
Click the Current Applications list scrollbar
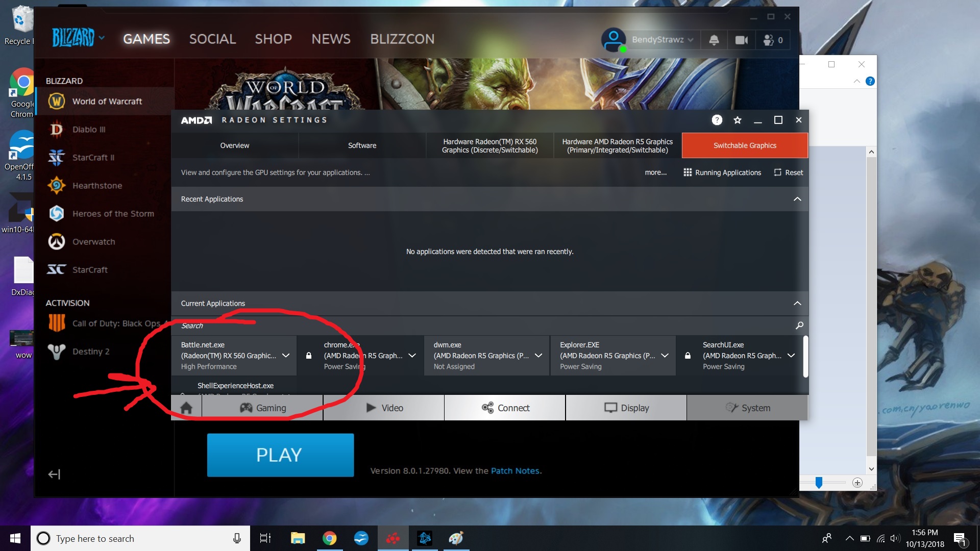pyautogui.click(x=805, y=356)
